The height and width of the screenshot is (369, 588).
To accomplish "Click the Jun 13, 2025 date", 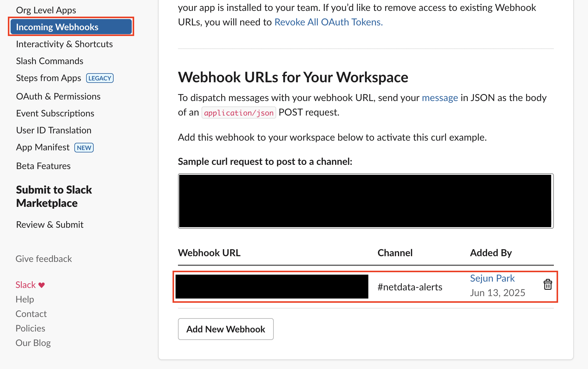I will (x=497, y=292).
